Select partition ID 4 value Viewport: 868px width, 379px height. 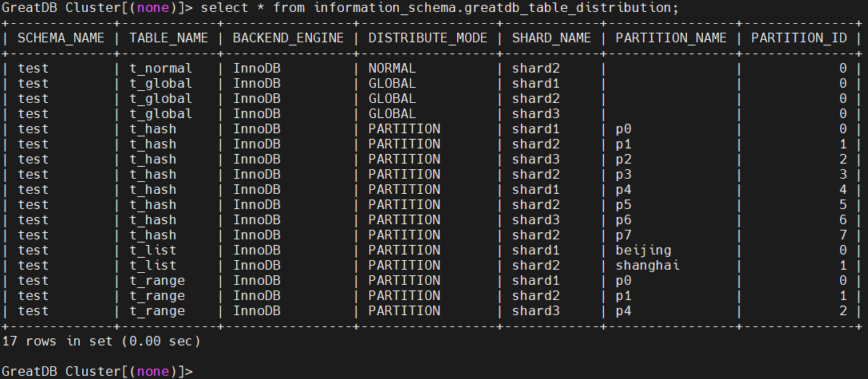(842, 190)
